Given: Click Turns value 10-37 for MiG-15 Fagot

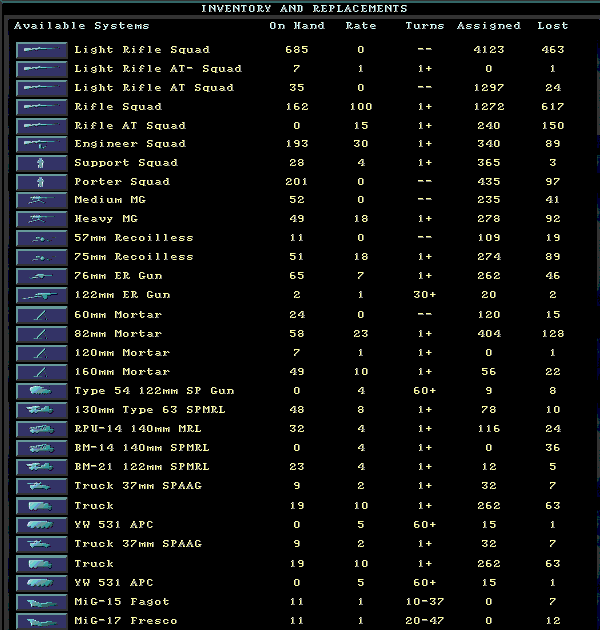Looking at the screenshot, I should 425,602.
